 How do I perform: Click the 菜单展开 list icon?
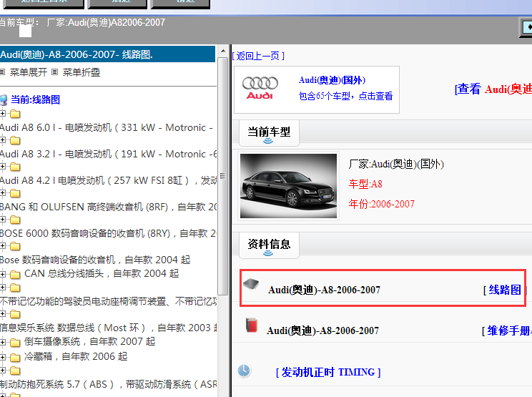[2, 72]
